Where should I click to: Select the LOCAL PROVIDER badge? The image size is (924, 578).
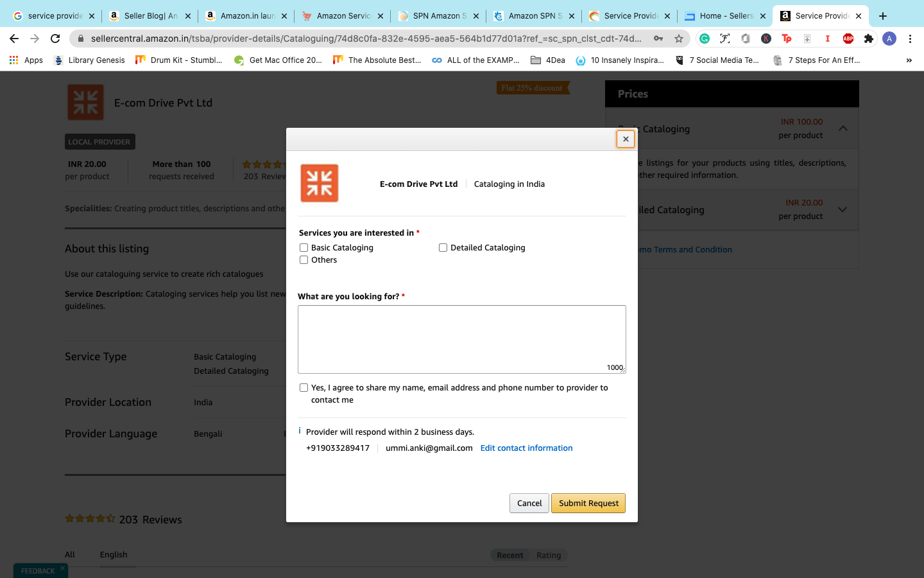99,142
